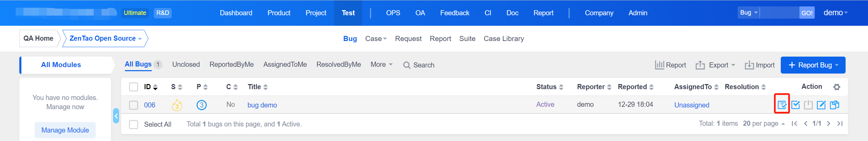Image resolution: width=868 pixels, height=141 pixels.
Task: Click the severity flame icon for bug 006
Action: (x=177, y=105)
